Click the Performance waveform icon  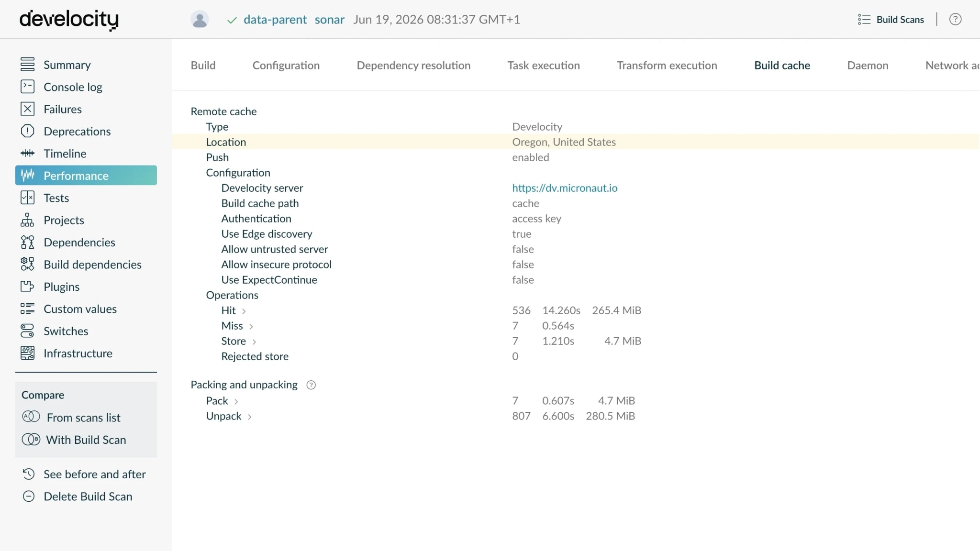[x=27, y=175]
